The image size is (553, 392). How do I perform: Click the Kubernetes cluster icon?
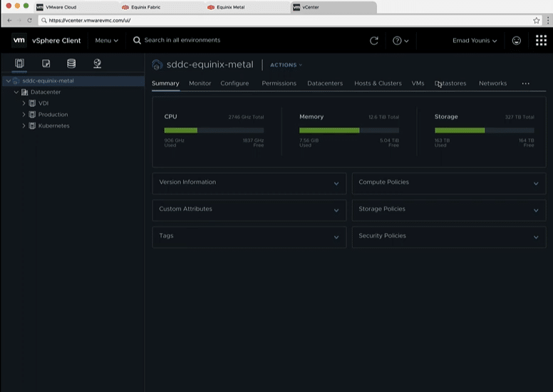click(32, 126)
